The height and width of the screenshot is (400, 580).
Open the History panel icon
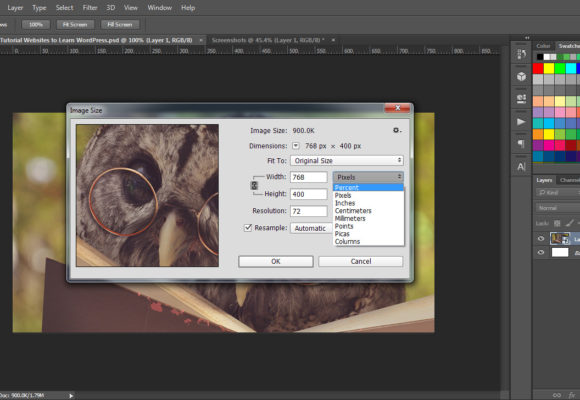click(x=521, y=54)
